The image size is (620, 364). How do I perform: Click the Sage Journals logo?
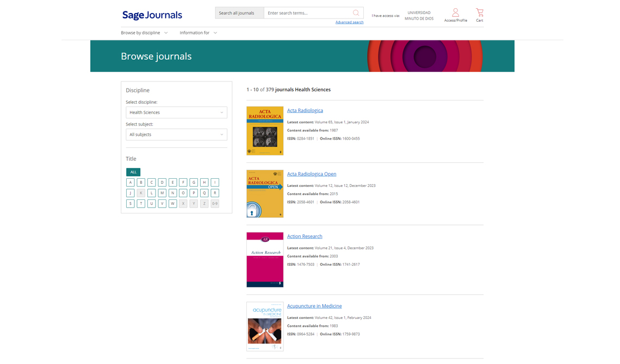(152, 15)
